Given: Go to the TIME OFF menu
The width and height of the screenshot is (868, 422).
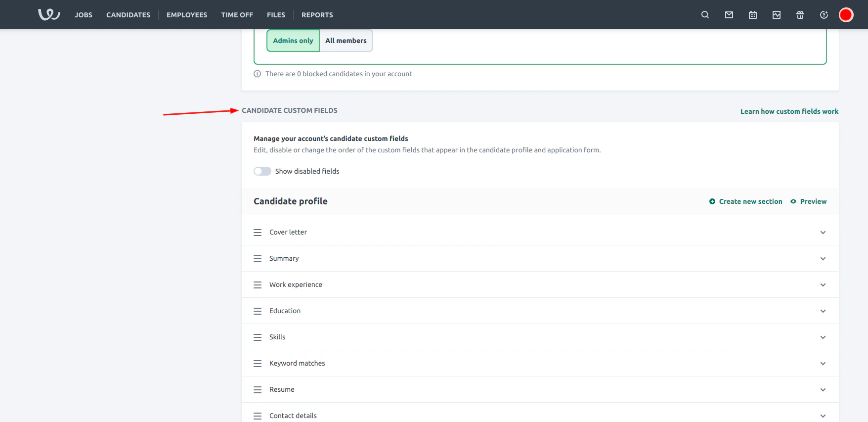Looking at the screenshot, I should pos(237,15).
